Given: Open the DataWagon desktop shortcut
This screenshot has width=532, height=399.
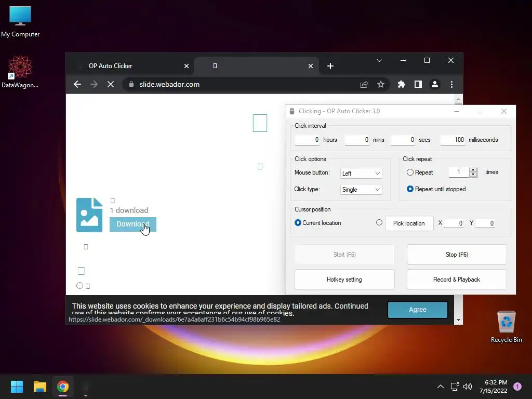Looking at the screenshot, I should click(x=20, y=72).
